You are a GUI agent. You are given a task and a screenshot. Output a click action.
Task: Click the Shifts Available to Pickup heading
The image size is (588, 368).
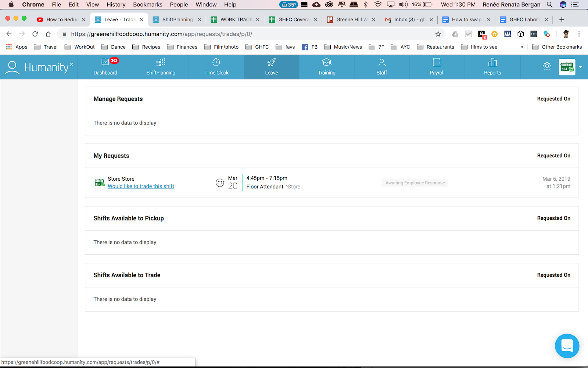click(129, 218)
